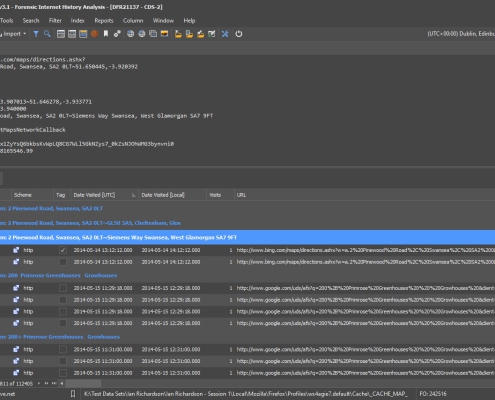495x400 pixels.
Task: Tick the Tag box on the last 11:29:18 row
Action: pyautogui.click(x=63, y=323)
